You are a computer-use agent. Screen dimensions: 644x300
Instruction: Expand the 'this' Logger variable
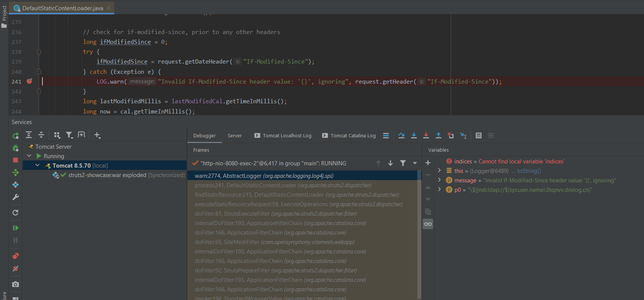(x=439, y=171)
